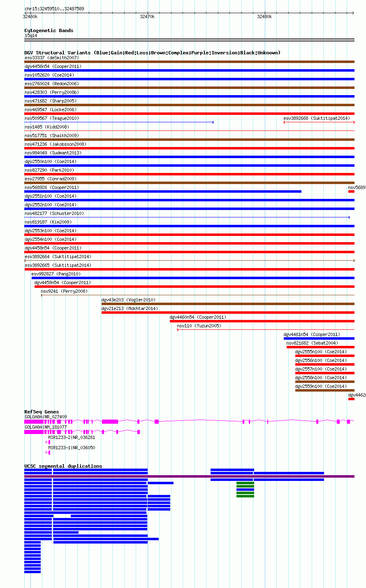The image size is (366, 588).
Task: Click the esv33337 (deSmith2007) variant label
Action: point(52,58)
